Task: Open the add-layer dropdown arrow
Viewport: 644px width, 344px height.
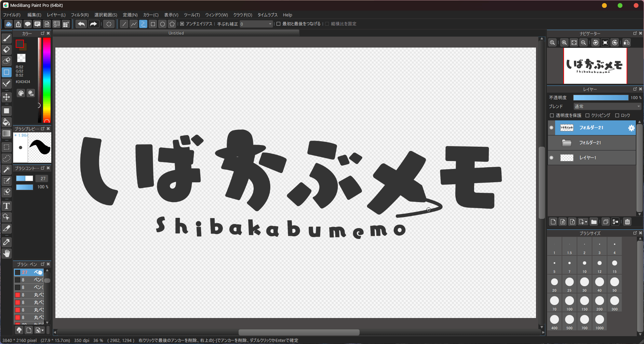Action: [x=586, y=222]
